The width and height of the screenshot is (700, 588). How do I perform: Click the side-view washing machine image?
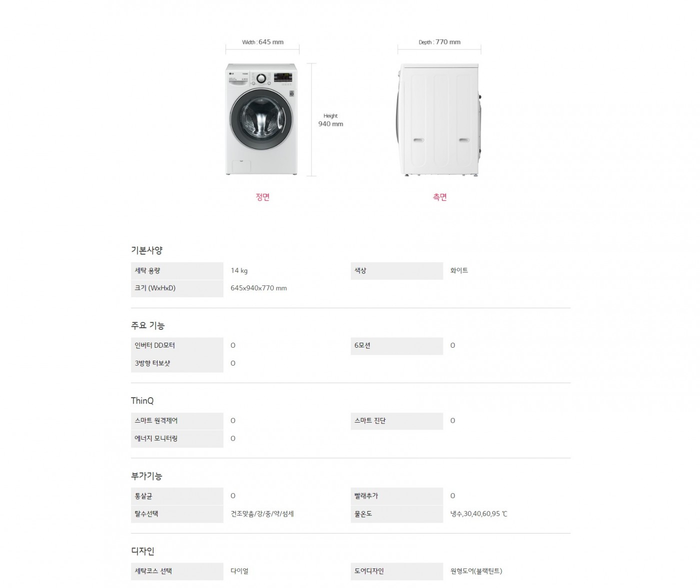[x=439, y=120]
